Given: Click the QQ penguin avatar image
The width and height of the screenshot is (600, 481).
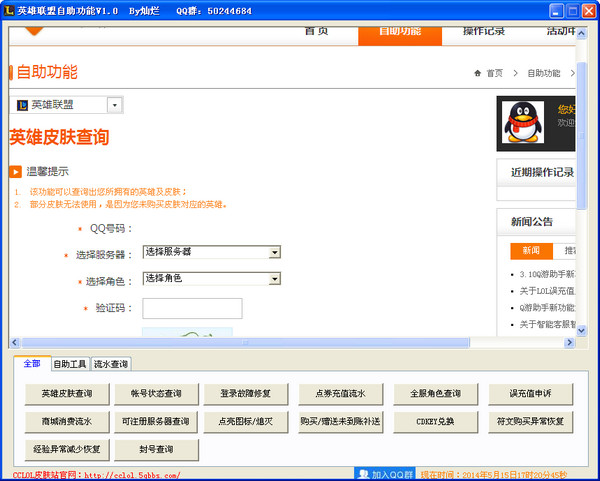Looking at the screenshot, I should (523, 122).
